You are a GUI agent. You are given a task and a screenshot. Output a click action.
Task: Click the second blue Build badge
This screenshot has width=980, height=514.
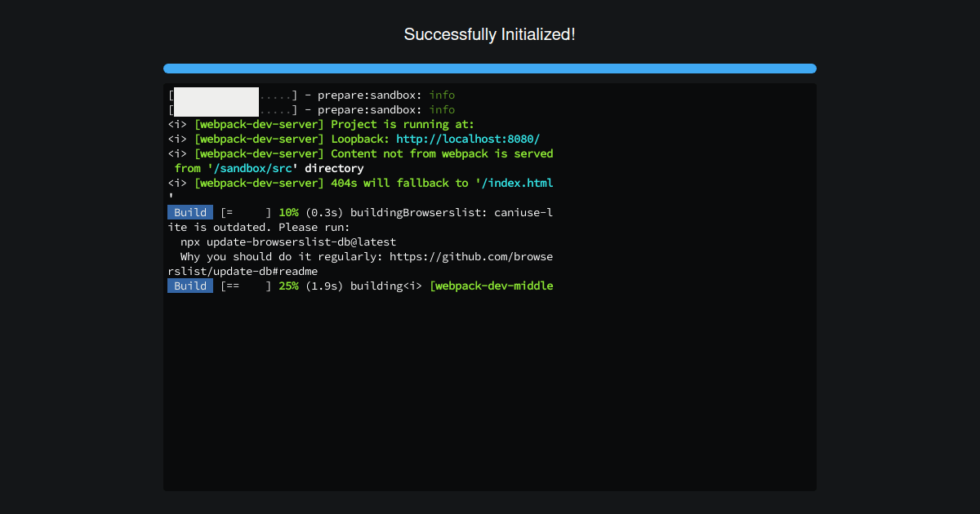click(189, 286)
